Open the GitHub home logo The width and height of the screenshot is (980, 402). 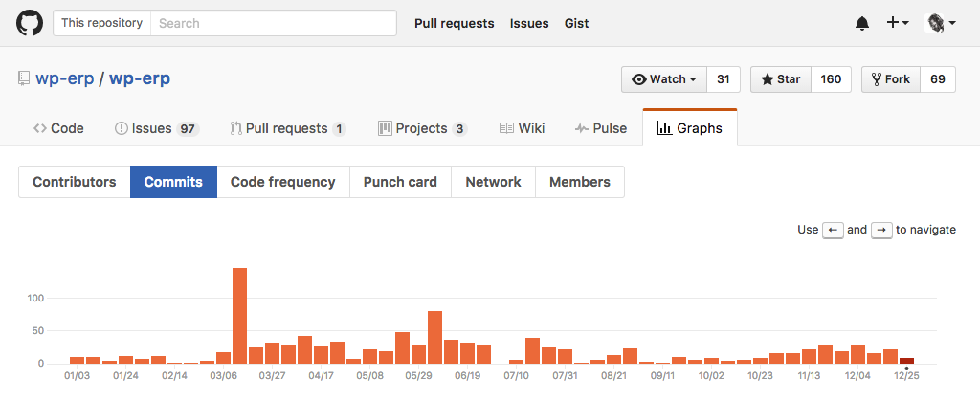(30, 23)
